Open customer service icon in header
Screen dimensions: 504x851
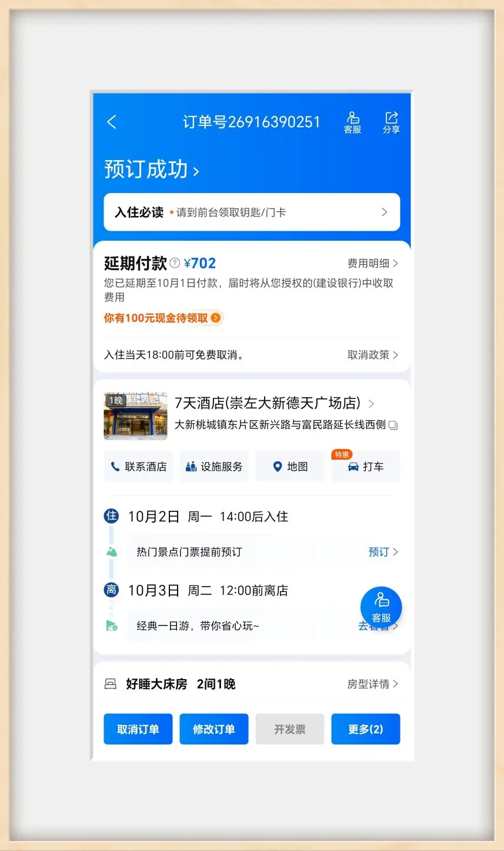[x=352, y=122]
